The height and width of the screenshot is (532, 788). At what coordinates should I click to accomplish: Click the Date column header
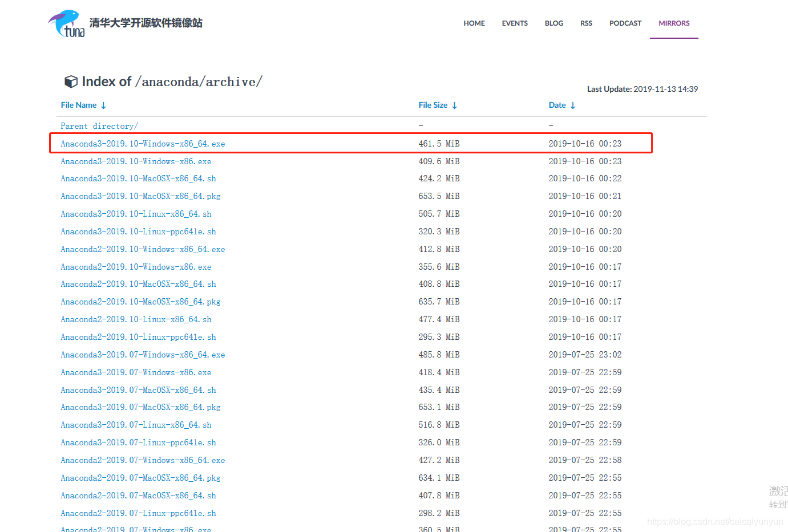pos(557,105)
